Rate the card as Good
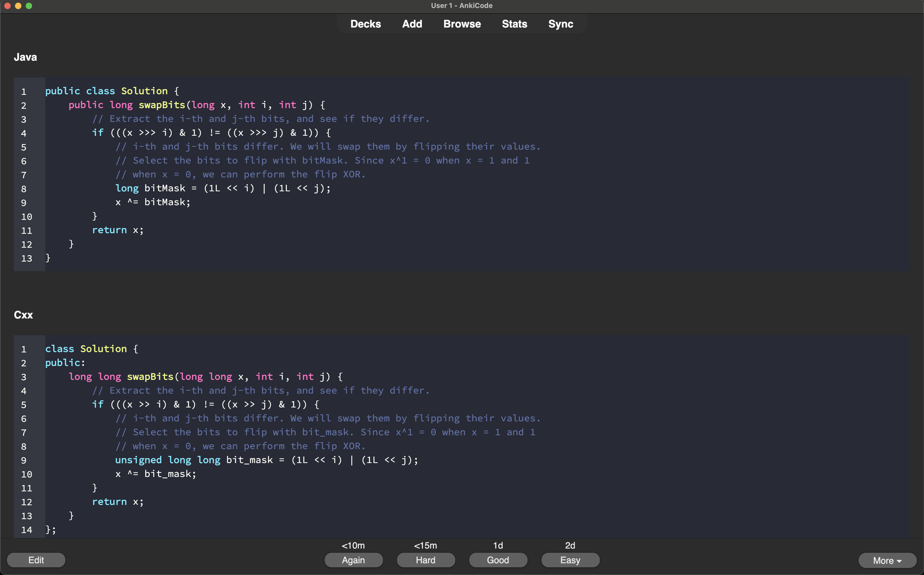The width and height of the screenshot is (924, 575). pyautogui.click(x=498, y=560)
